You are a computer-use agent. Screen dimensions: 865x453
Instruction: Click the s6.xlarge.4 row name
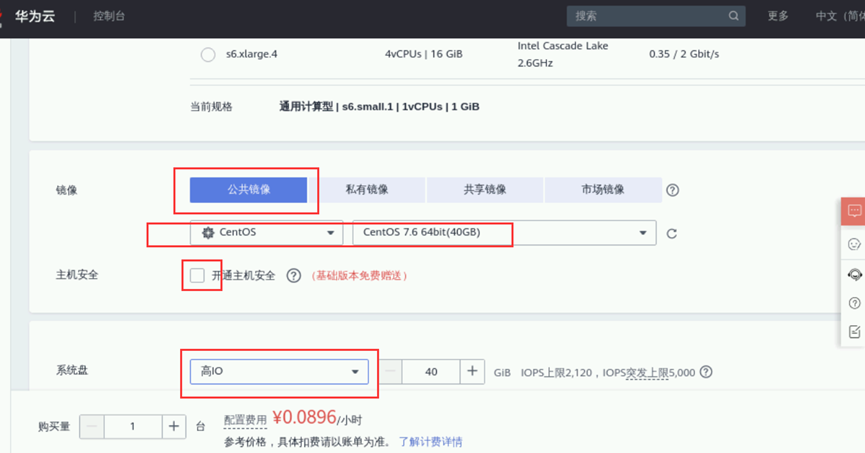point(252,54)
